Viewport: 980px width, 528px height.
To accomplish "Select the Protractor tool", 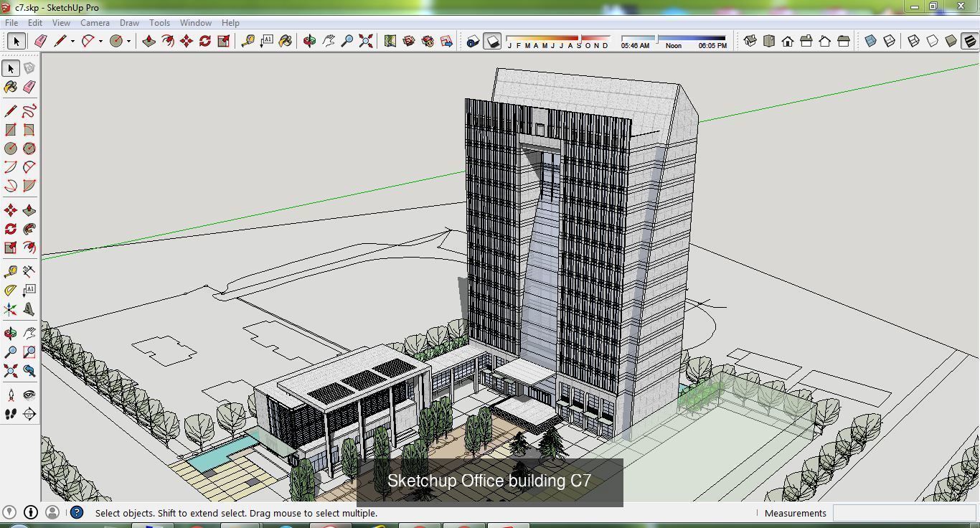I will coord(11,291).
